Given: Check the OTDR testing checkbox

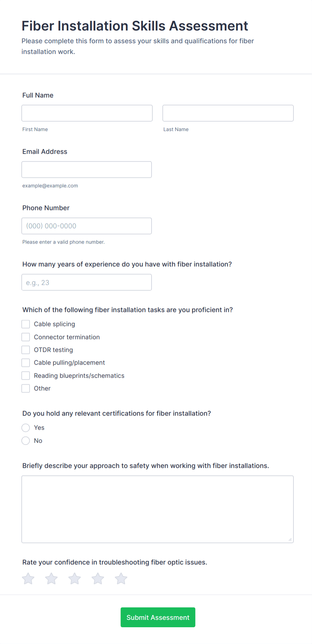Looking at the screenshot, I should click(25, 350).
